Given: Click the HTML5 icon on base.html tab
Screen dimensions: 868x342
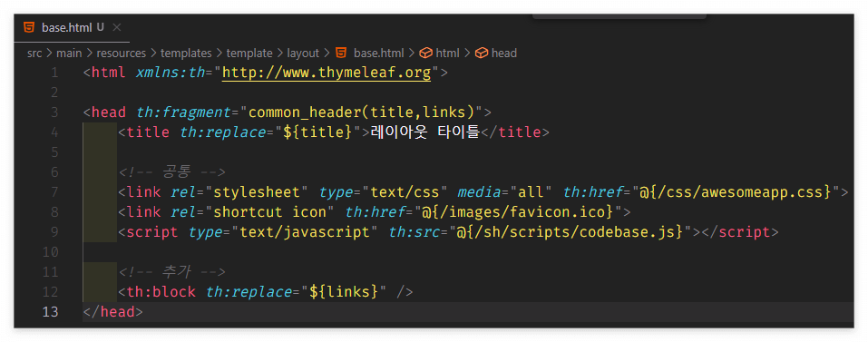Looking at the screenshot, I should pyautogui.click(x=29, y=28).
